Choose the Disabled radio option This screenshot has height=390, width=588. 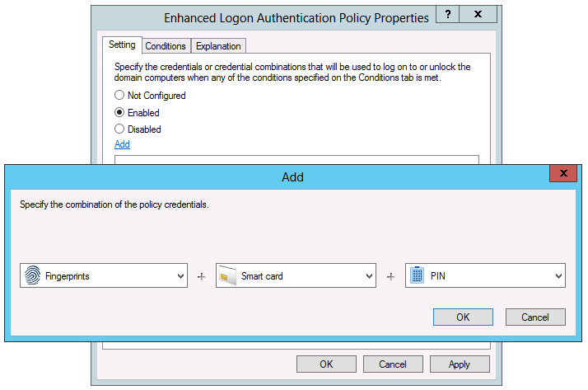coord(119,129)
